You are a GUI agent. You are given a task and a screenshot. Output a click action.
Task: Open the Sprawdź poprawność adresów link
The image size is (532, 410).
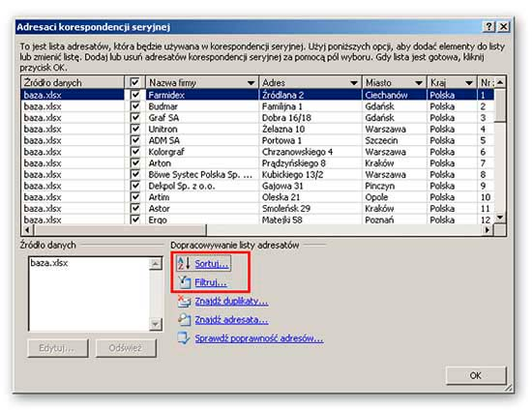point(259,338)
